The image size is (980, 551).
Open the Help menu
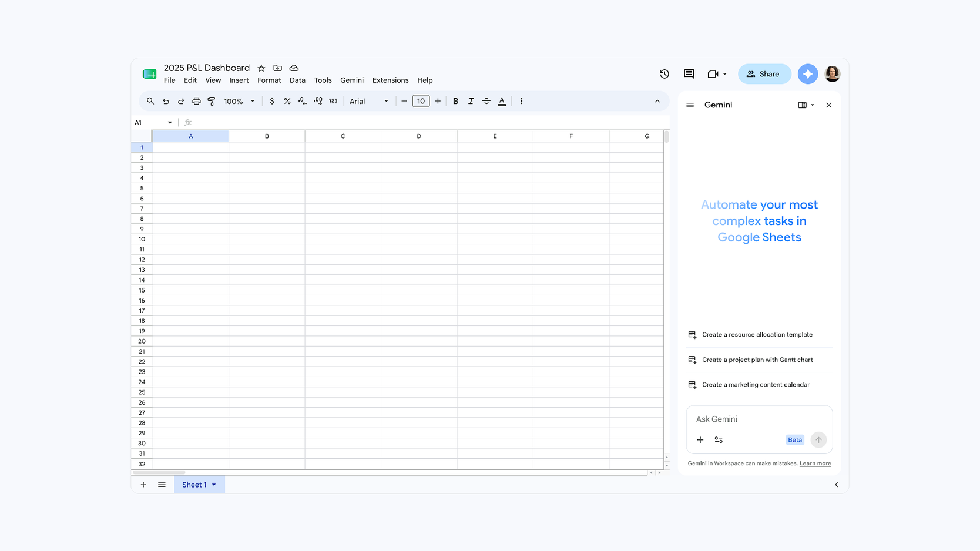pyautogui.click(x=425, y=80)
